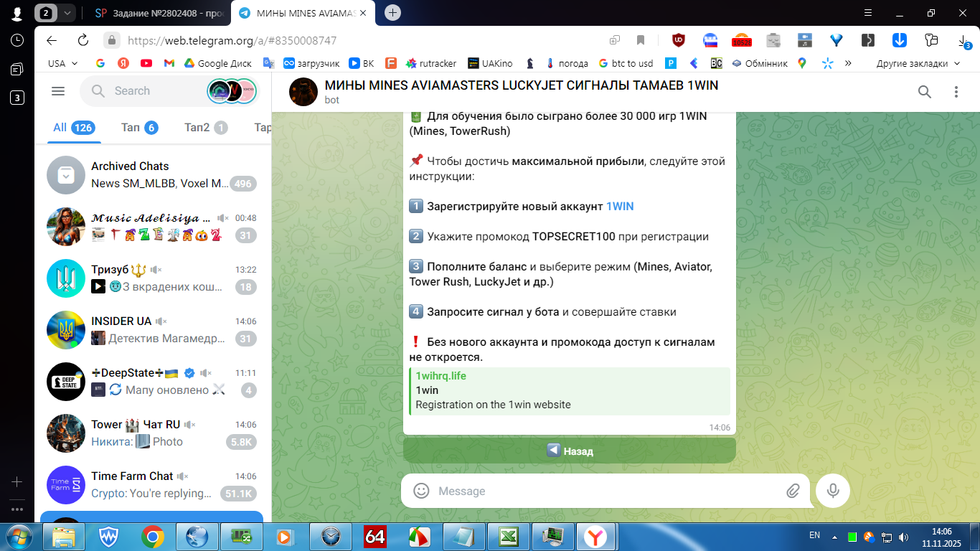Open the Gmail bookmark
Image resolution: width=980 pixels, height=551 pixels.
169,63
